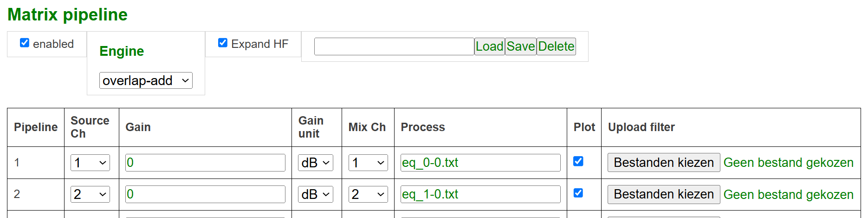This screenshot has width=868, height=218.
Task: Click the Process field containing eq_1-0.txt
Action: [480, 194]
